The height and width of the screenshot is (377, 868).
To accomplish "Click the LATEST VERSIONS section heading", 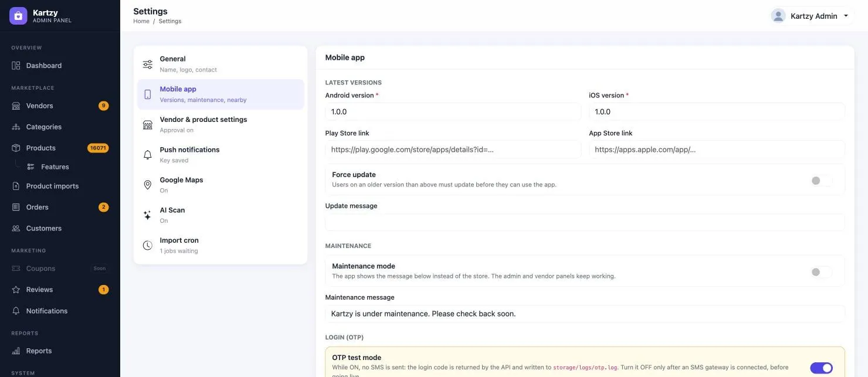I will pos(353,83).
